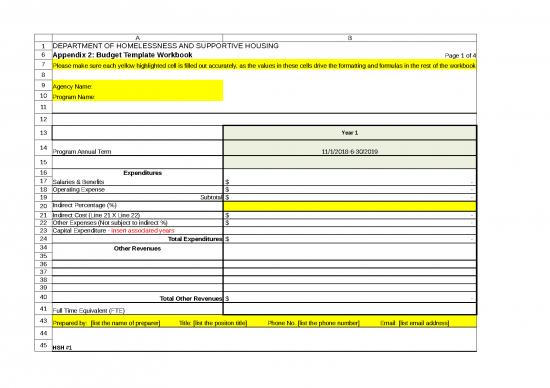
Task: Click 'Indirect Cost (Line 21 X Line 22)' cell
Action: 138,215
